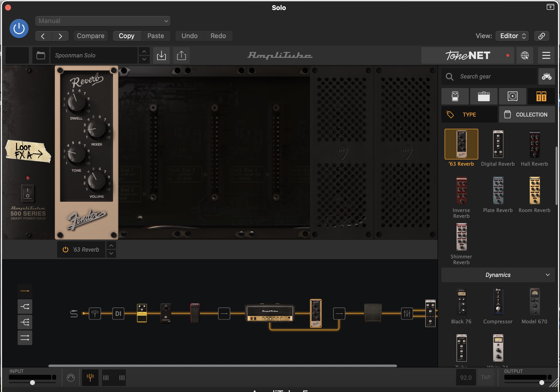Click the Redo button
Image resolution: width=560 pixels, height=392 pixels.
[x=218, y=36]
